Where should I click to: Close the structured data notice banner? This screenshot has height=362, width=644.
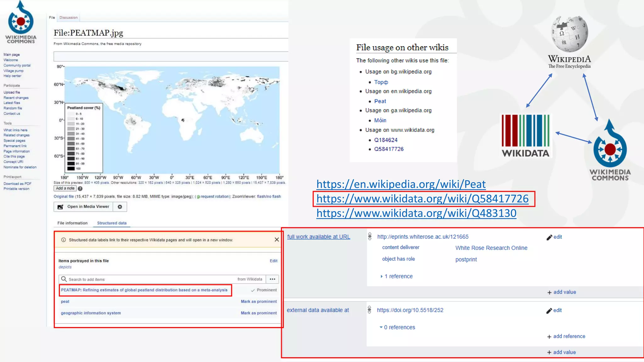tap(276, 240)
